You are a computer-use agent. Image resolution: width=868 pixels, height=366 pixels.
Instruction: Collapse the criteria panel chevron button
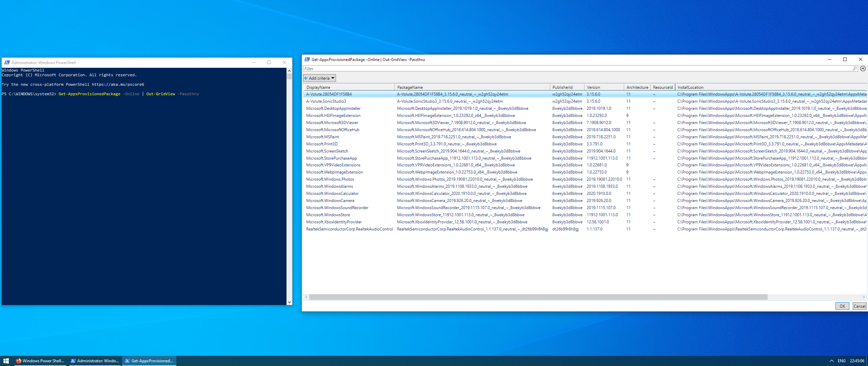point(863,68)
